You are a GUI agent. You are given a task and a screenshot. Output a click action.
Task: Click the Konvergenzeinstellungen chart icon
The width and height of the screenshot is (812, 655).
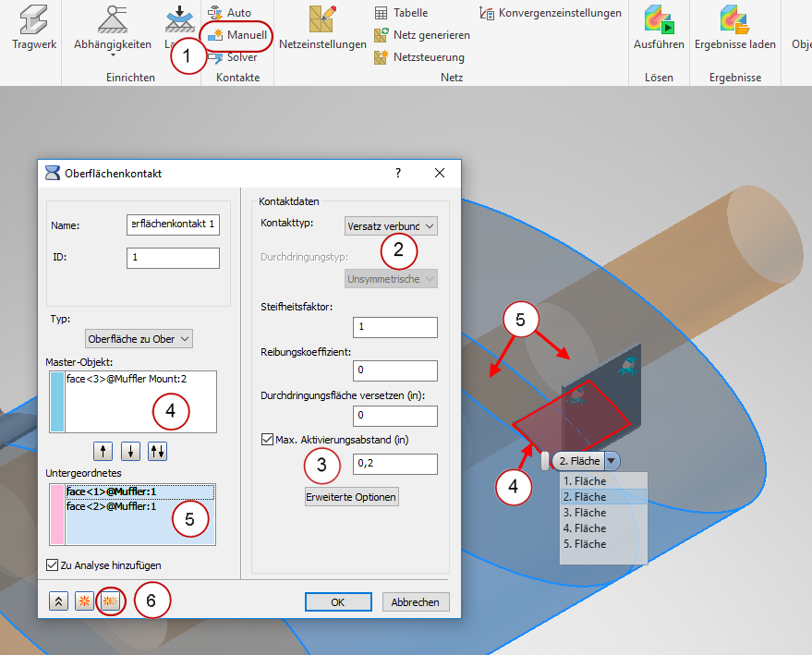click(x=486, y=13)
